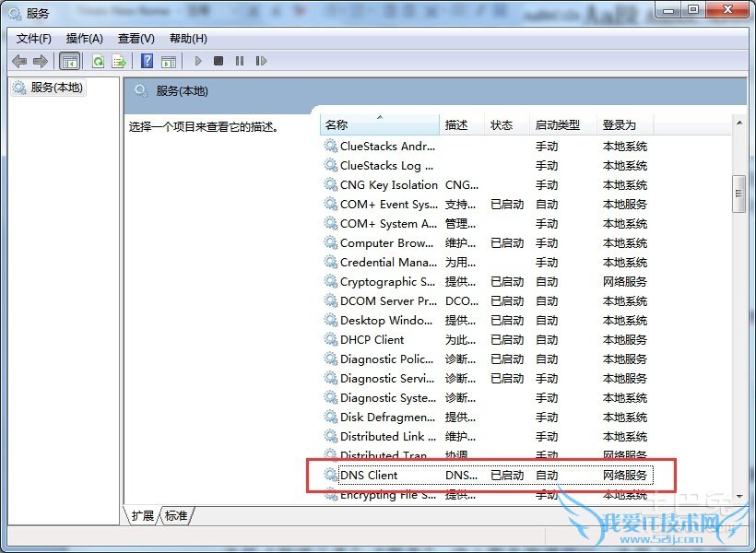This screenshot has height=553, width=756.
Task: Click the Back arrow toolbar icon
Action: click(x=19, y=61)
